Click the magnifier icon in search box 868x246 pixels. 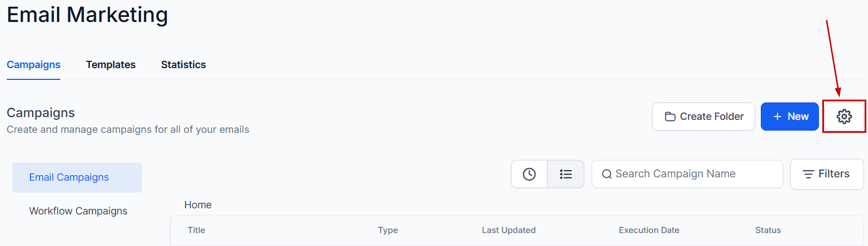[x=607, y=174]
